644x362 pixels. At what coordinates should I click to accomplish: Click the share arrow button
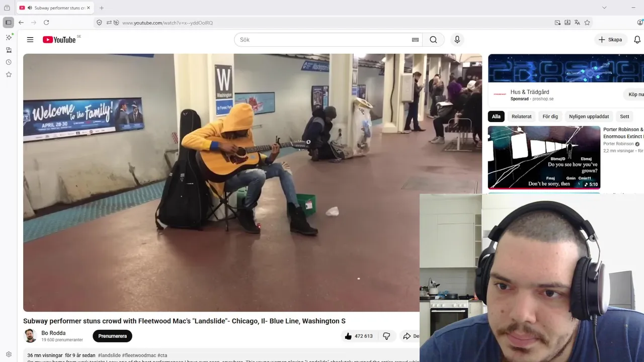(410, 336)
